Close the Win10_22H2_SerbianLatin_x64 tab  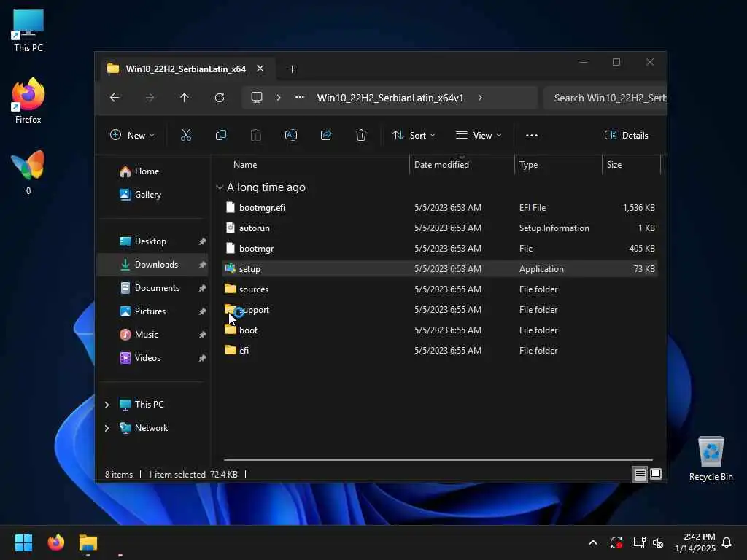pos(260,69)
